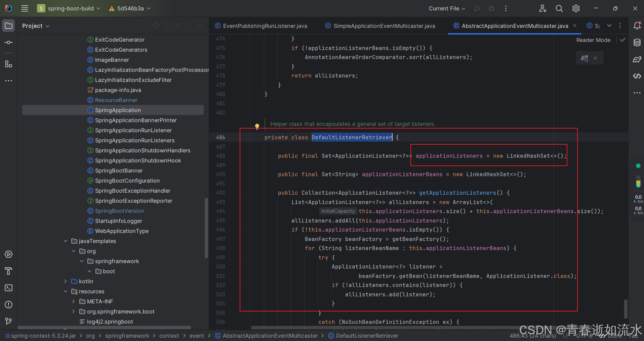The image size is (644, 341).
Task: Run the current file
Action: (x=477, y=8)
